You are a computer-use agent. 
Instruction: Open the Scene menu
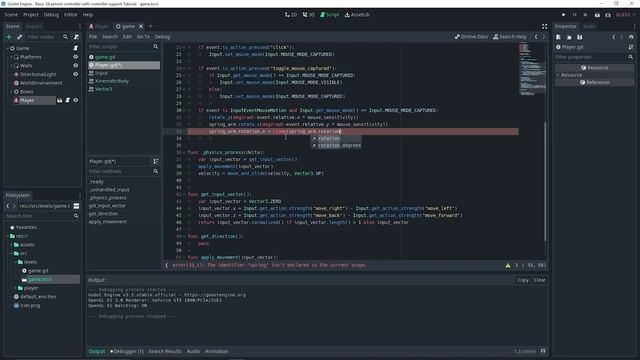point(11,15)
